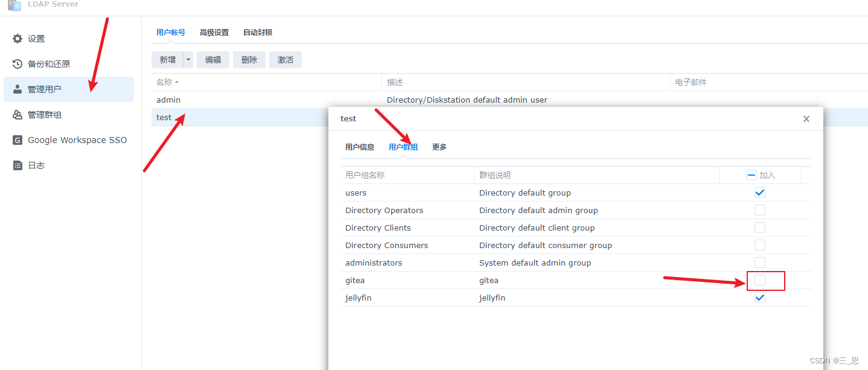Open the 用户信息 tab in dialog

click(360, 147)
